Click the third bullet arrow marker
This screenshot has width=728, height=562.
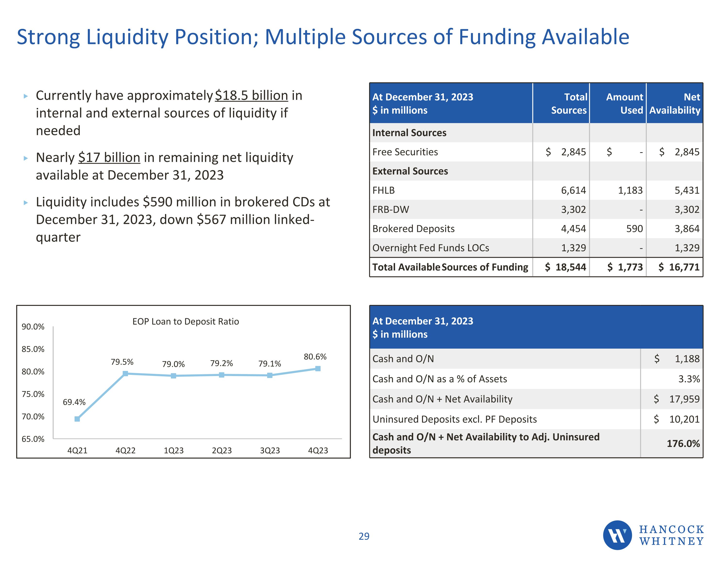point(26,203)
